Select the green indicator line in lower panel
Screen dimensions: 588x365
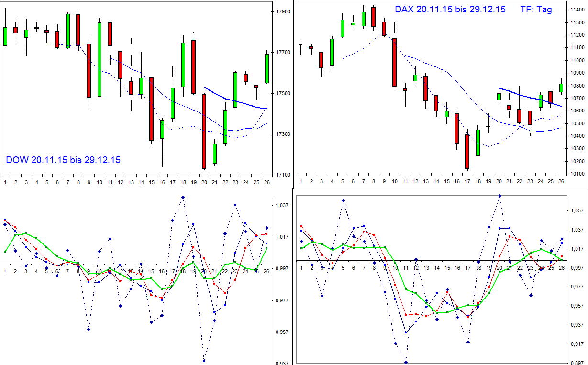pos(26,234)
